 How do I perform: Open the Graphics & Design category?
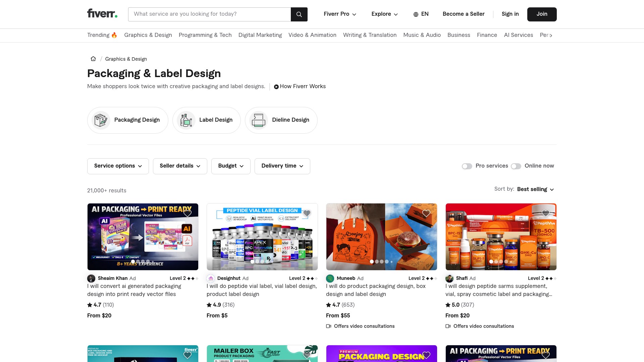[148, 35]
